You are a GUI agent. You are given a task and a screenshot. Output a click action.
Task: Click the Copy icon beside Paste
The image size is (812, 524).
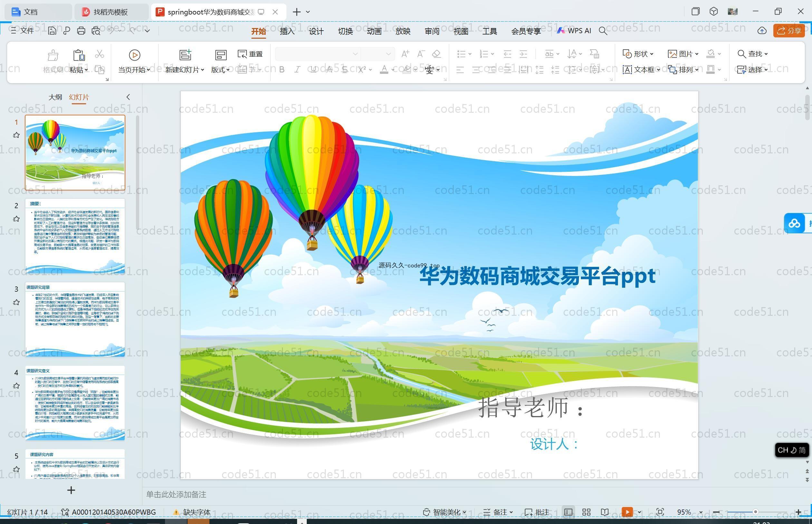pyautogui.click(x=99, y=70)
